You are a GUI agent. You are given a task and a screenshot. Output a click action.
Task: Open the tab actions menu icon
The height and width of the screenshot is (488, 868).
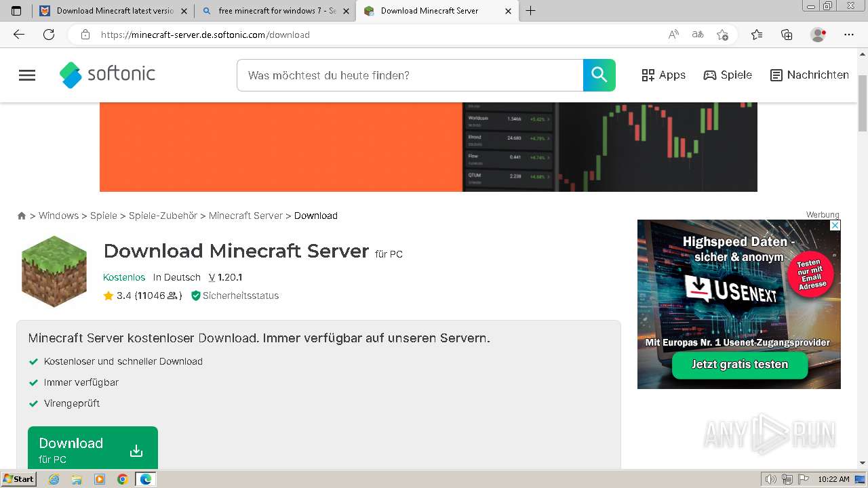tap(16, 11)
